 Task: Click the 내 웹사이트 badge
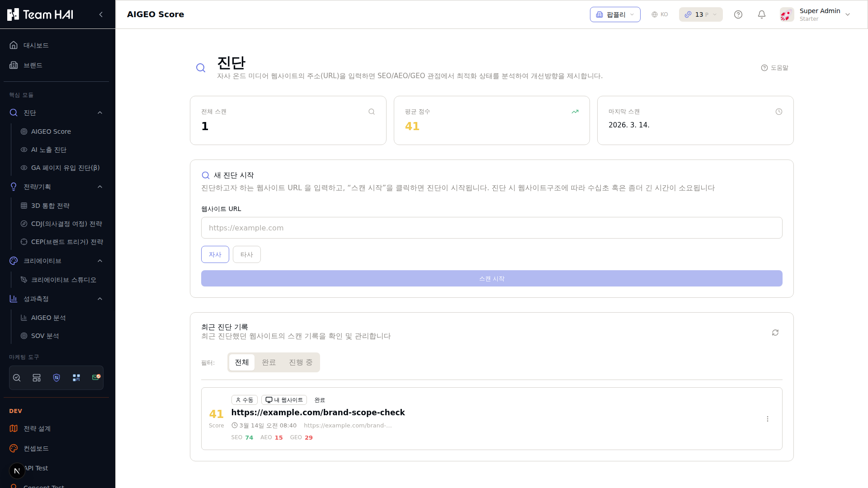tap(284, 400)
